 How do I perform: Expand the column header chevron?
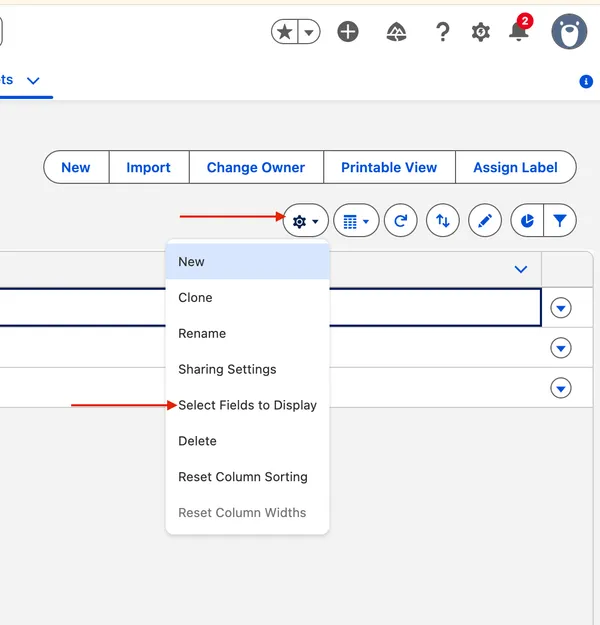(520, 269)
